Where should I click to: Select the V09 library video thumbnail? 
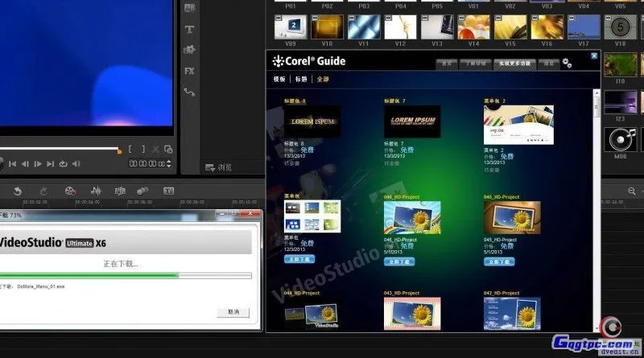(291, 27)
